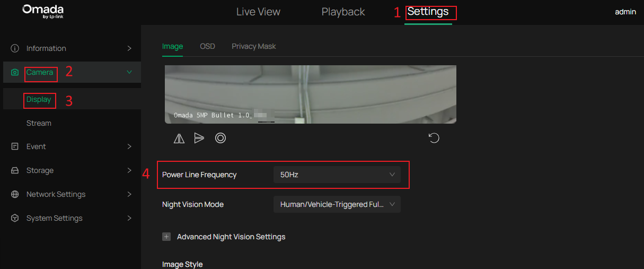The height and width of the screenshot is (269, 644).
Task: Open the Playback tab
Action: [x=343, y=12]
